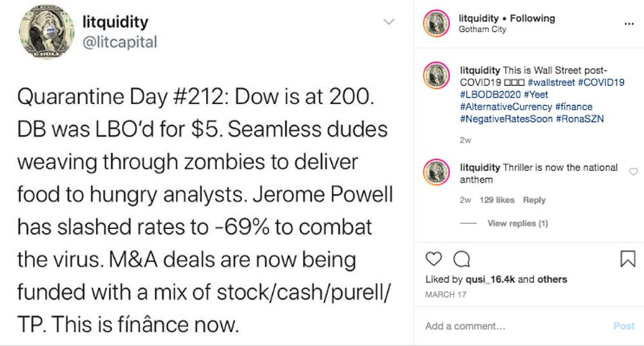Open the Gotham City location link
The image size is (644, 346).
pyautogui.click(x=482, y=30)
